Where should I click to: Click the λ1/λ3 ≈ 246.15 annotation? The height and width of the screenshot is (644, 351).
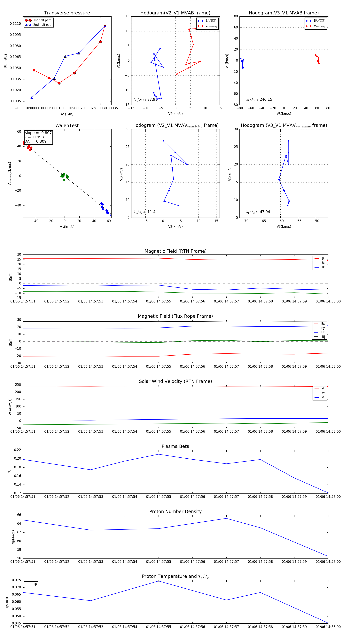[259, 100]
